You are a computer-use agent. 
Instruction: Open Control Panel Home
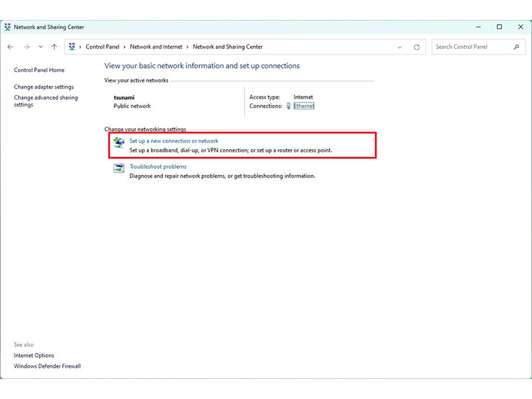(x=39, y=70)
